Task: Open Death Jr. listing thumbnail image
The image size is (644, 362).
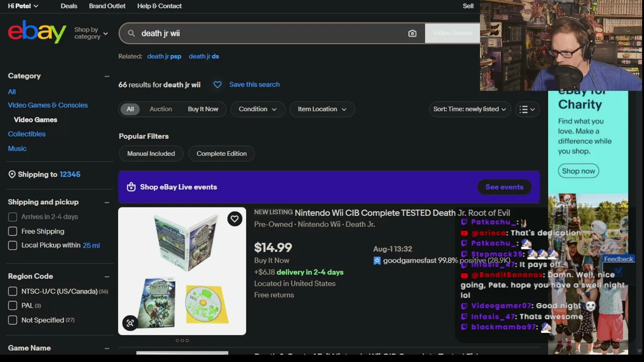Action: pyautogui.click(x=182, y=271)
